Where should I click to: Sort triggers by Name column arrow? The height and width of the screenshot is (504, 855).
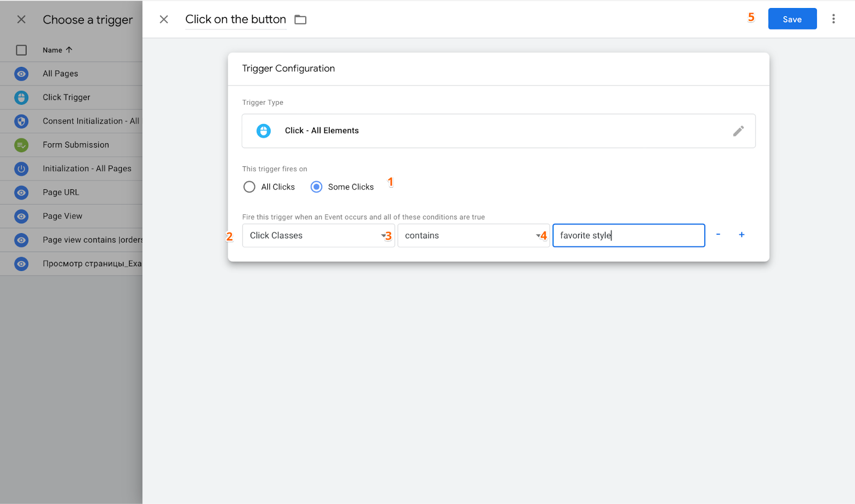tap(69, 50)
